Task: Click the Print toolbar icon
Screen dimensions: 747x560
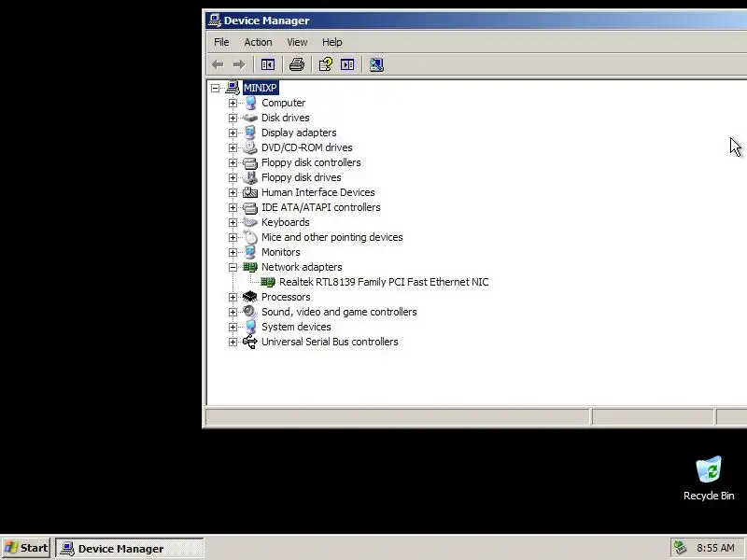Action: pyautogui.click(x=297, y=64)
